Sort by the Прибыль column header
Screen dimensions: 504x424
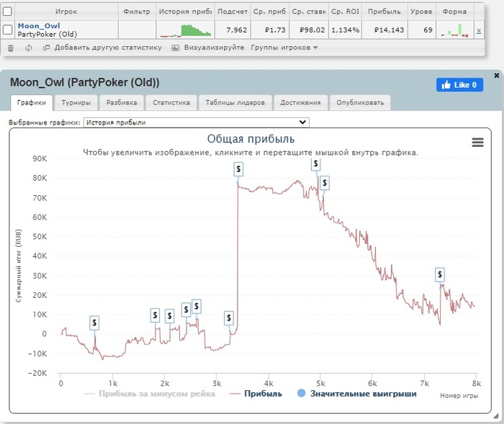click(384, 12)
